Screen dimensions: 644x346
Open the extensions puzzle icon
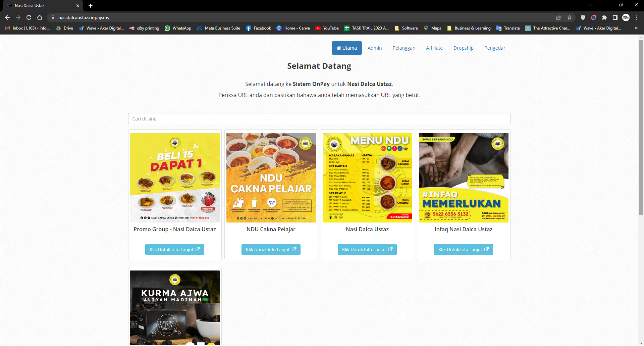click(604, 17)
